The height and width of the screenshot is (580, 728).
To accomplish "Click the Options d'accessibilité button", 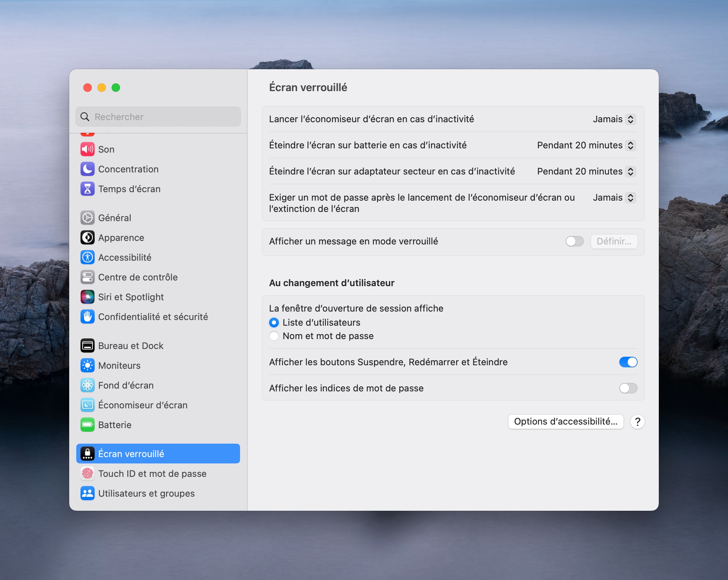I will point(565,421).
